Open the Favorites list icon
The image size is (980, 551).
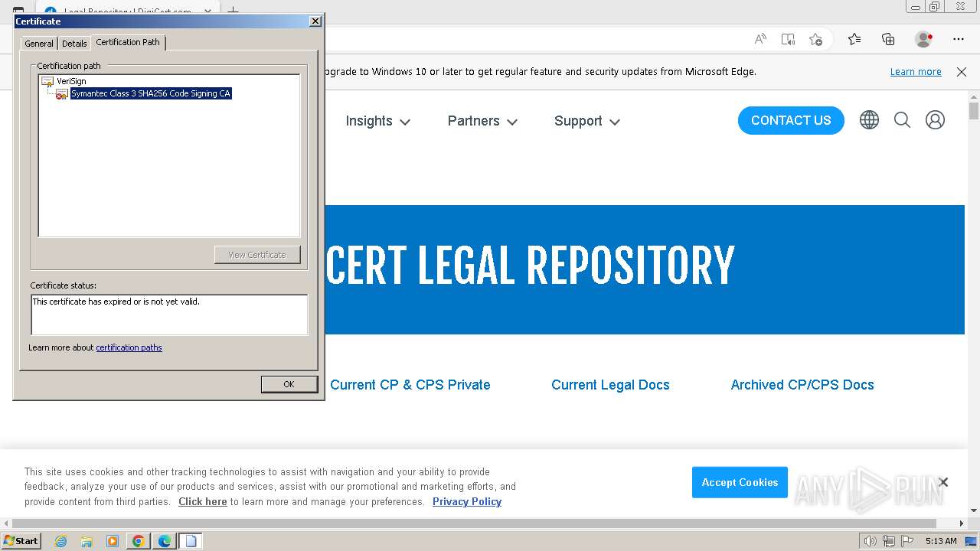point(854,39)
